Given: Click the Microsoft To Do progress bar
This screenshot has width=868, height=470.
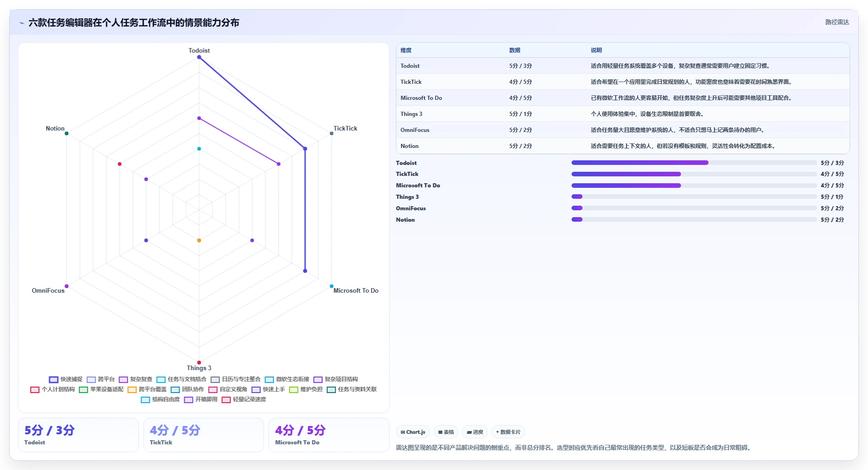Looking at the screenshot, I should [x=694, y=186].
